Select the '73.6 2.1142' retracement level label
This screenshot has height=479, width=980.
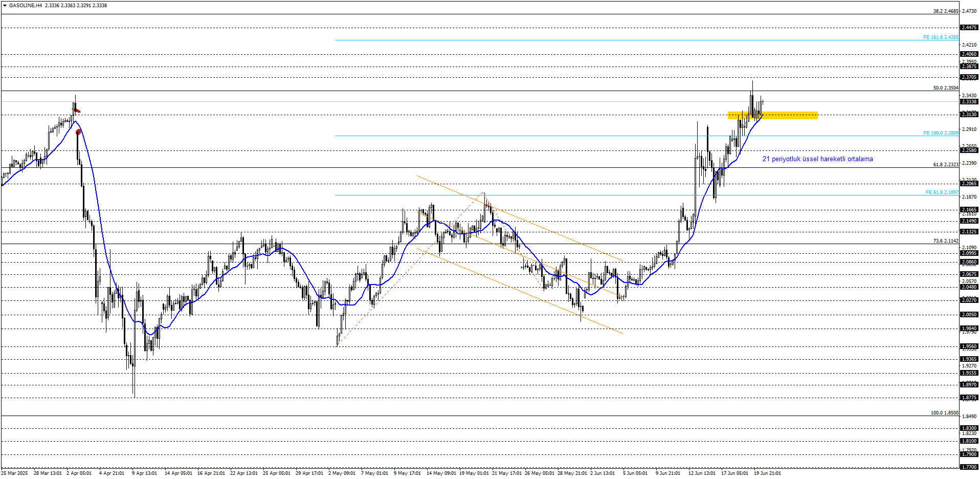[946, 241]
